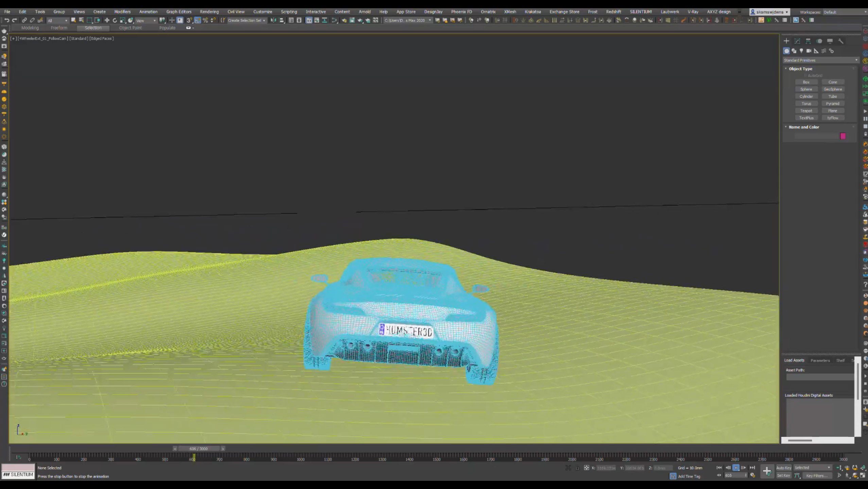Open the Rendering menu

[209, 12]
